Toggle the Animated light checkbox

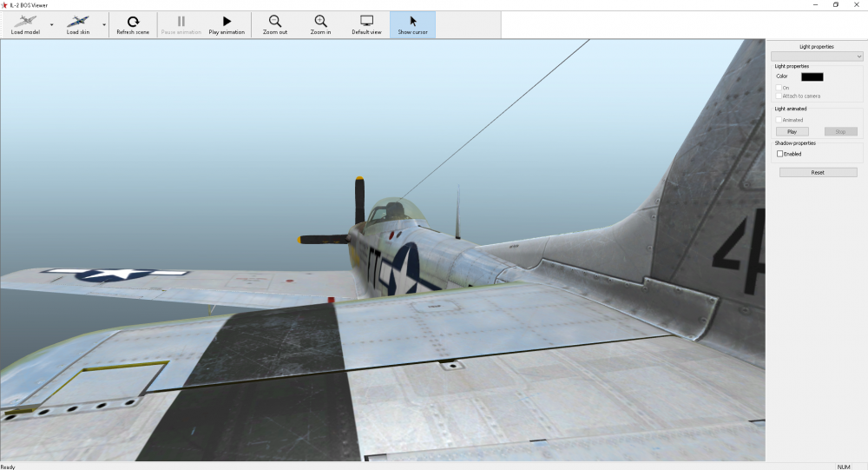tap(779, 120)
